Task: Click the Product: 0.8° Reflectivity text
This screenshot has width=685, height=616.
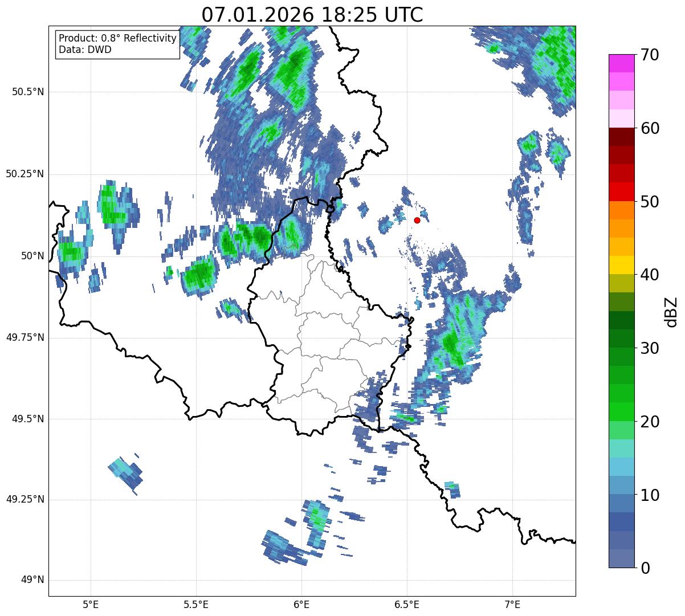Action: 118,38
